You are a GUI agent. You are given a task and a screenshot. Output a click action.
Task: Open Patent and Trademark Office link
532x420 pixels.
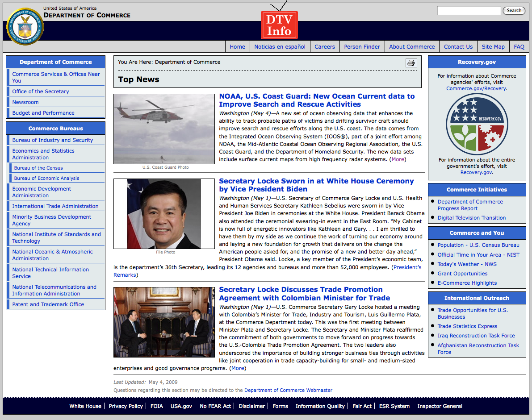(48, 304)
